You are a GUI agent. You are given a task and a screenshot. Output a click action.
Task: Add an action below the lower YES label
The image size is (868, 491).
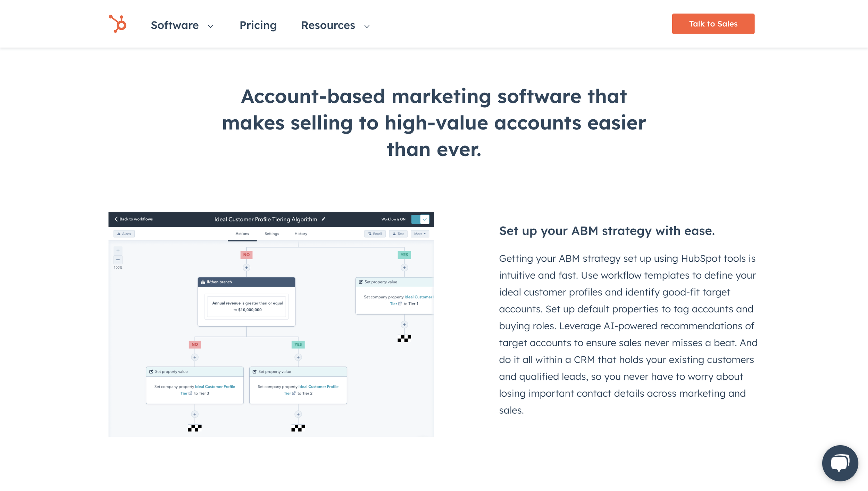coord(298,357)
